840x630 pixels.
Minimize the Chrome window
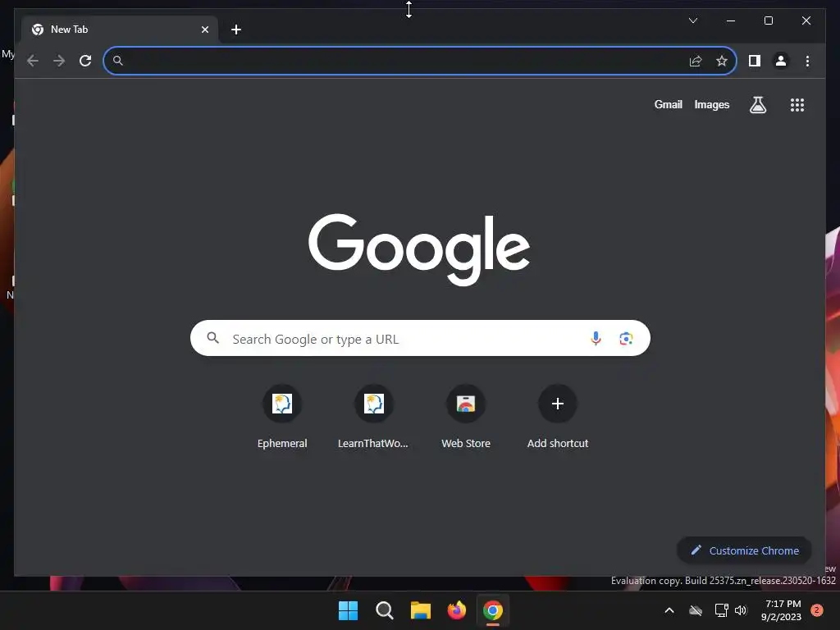[x=731, y=21]
